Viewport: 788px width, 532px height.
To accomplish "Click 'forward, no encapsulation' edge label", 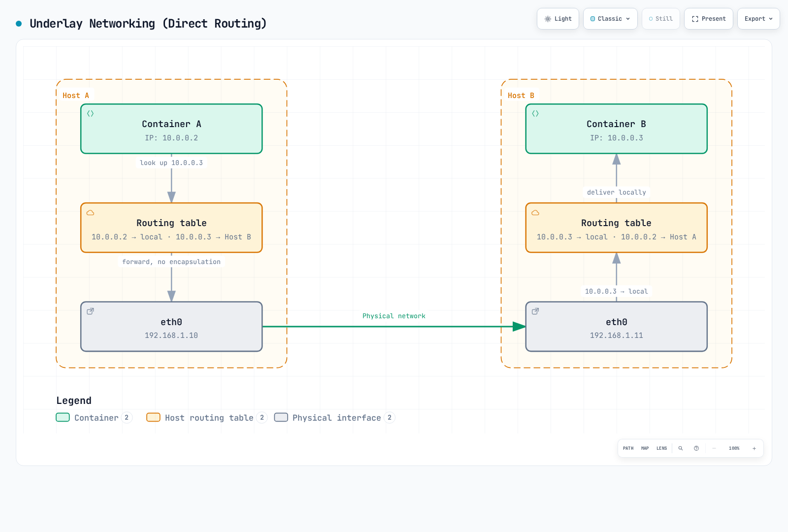I will (171, 262).
